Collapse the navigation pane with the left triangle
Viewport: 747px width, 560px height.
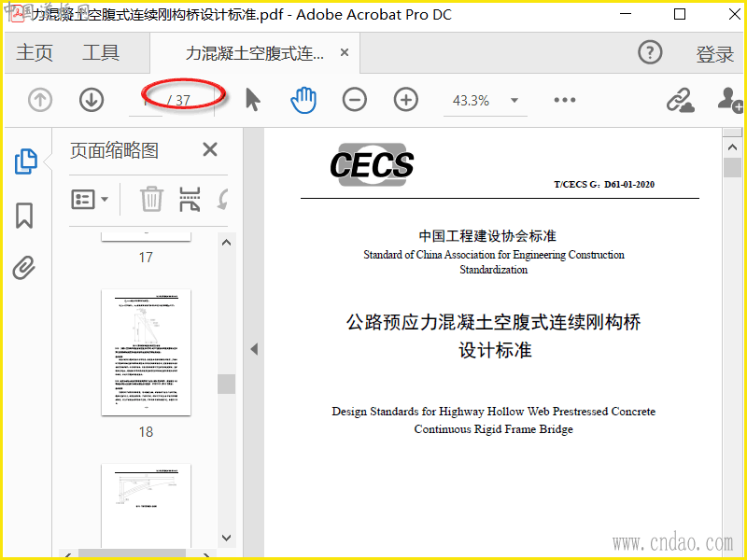pos(254,349)
